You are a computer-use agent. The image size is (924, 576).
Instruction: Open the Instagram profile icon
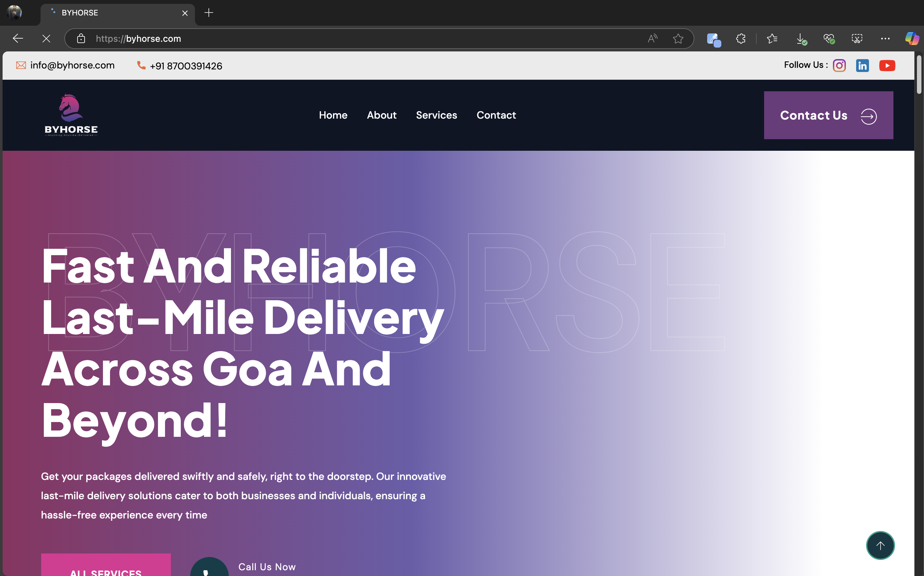point(839,66)
